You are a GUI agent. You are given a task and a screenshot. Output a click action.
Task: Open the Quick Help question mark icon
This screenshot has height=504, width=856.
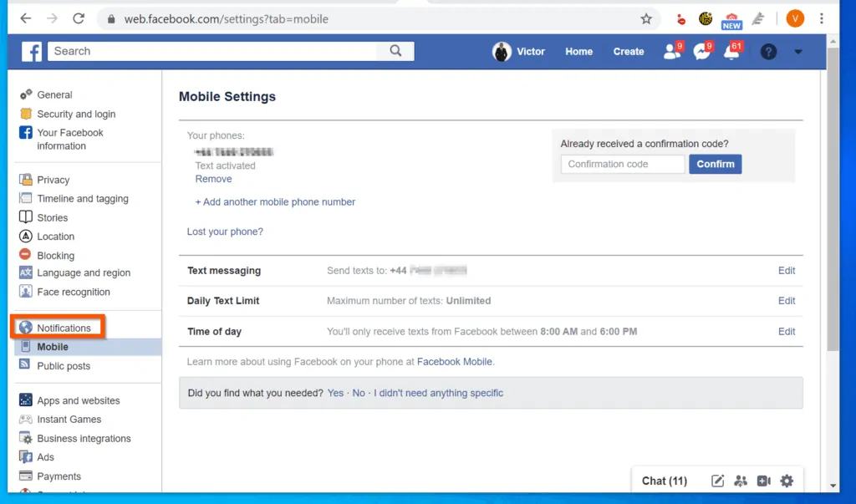pyautogui.click(x=768, y=52)
